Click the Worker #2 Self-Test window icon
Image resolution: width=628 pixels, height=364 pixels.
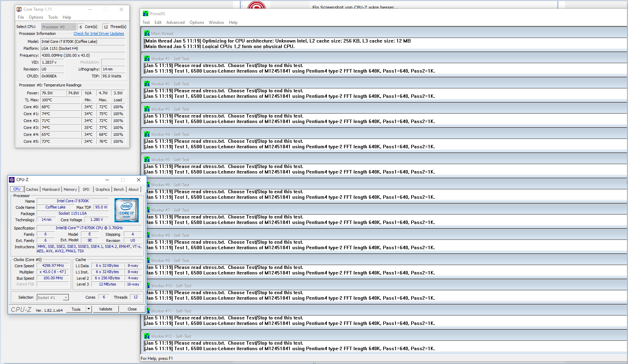pos(147,84)
